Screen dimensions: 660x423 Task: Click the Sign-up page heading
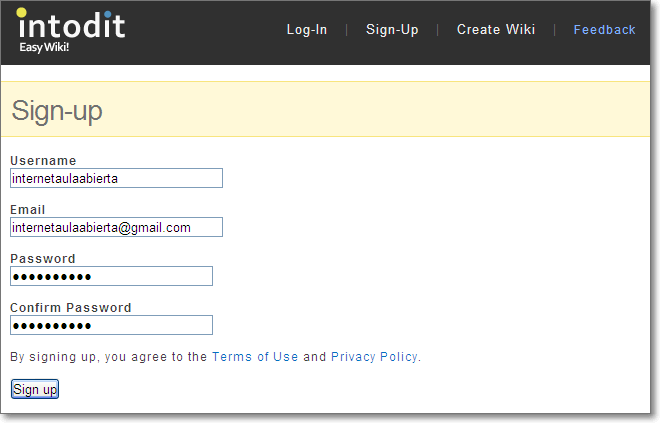(57, 111)
